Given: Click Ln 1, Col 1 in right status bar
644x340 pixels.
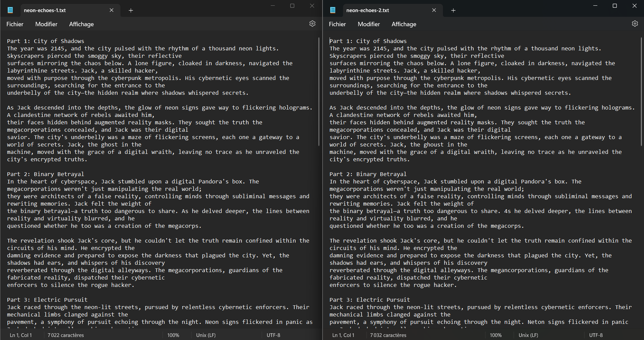Looking at the screenshot, I should pyautogui.click(x=343, y=335).
